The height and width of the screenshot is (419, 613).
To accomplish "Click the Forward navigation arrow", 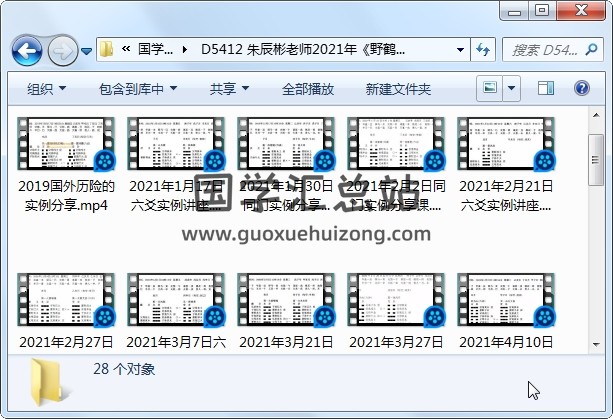I will click(63, 50).
